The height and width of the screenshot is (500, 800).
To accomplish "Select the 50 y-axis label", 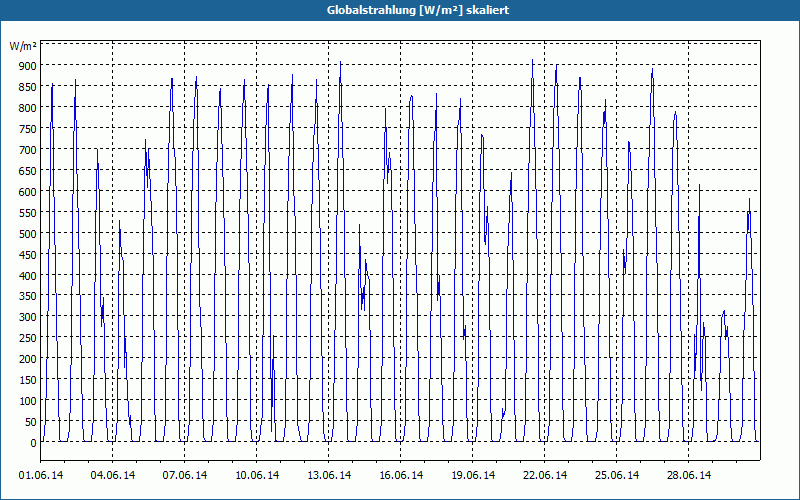I will tap(31, 422).
